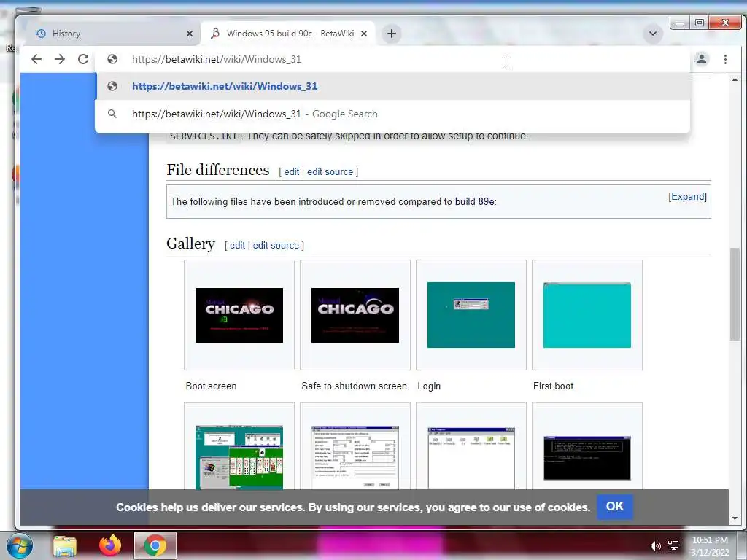Screen dimensions: 747x560
Task: Open the First boot thumbnail
Action: [x=587, y=315]
